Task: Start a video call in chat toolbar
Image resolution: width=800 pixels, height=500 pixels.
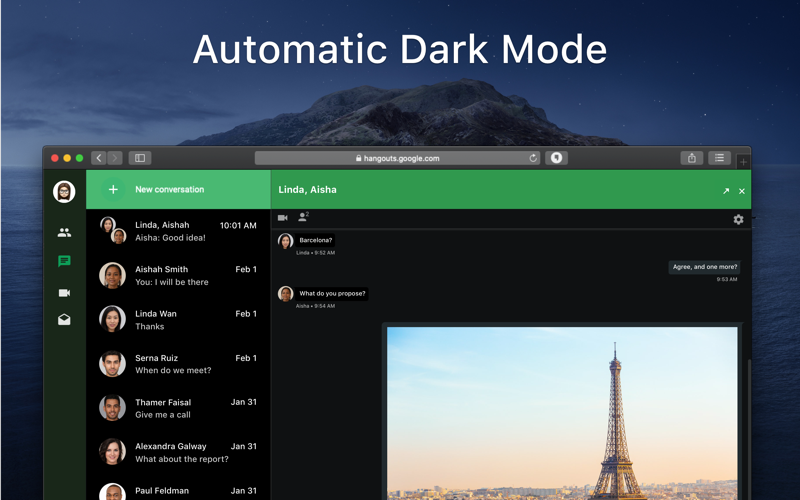Action: (283, 218)
